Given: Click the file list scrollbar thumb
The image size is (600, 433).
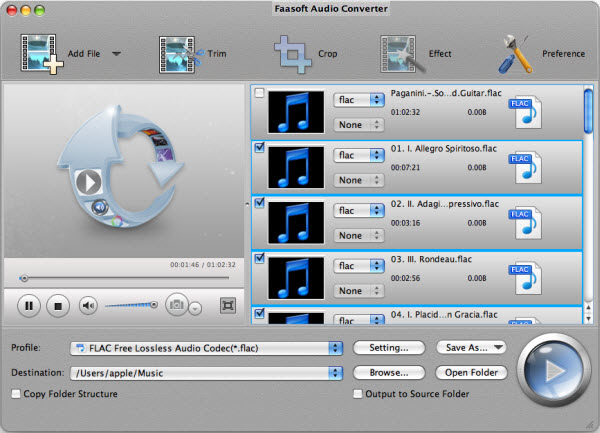Looking at the screenshot, I should coord(588,111).
